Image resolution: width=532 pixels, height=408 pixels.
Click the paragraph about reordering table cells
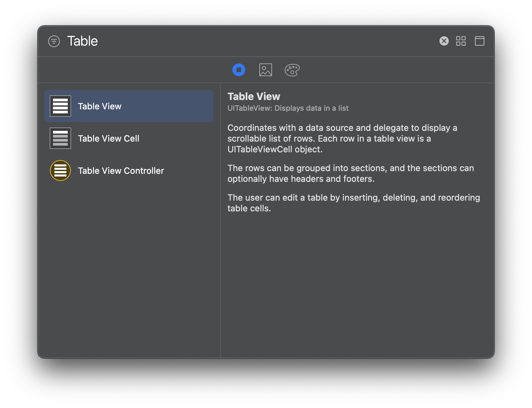pyautogui.click(x=354, y=203)
